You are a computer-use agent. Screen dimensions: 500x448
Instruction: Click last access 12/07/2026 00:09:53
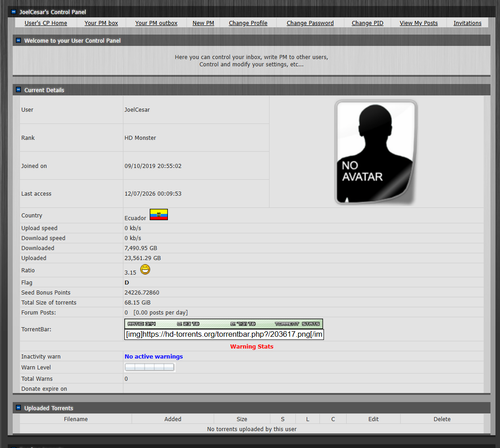[153, 194]
